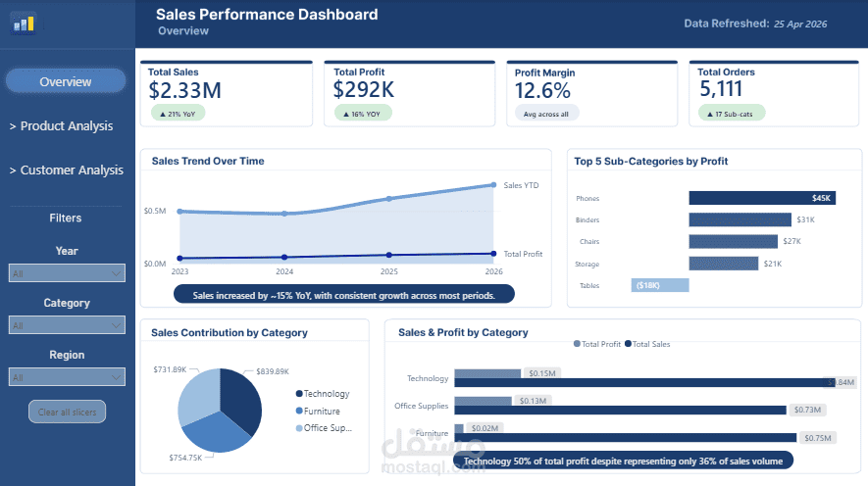Viewport: 868px width, 486px height.
Task: Click the 17 Sub-cats badge
Action: pos(734,114)
